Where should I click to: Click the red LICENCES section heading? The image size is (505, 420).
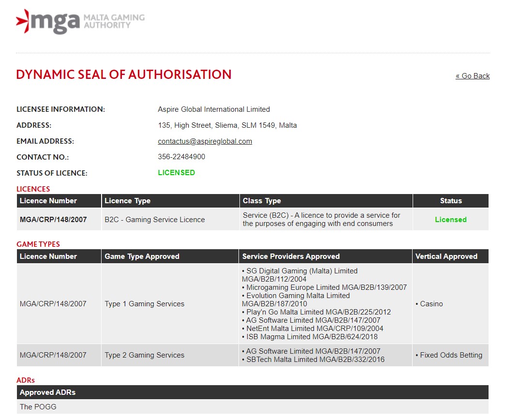click(x=33, y=189)
